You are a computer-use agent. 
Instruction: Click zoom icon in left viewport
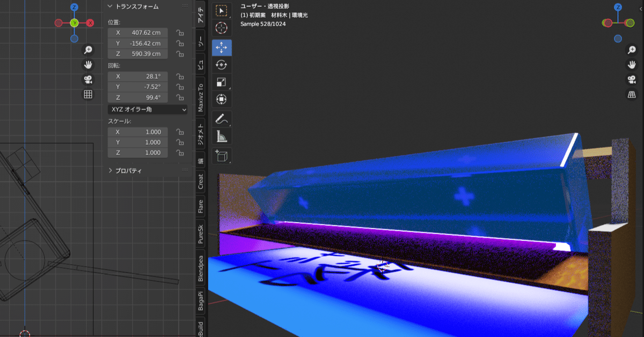pyautogui.click(x=88, y=50)
